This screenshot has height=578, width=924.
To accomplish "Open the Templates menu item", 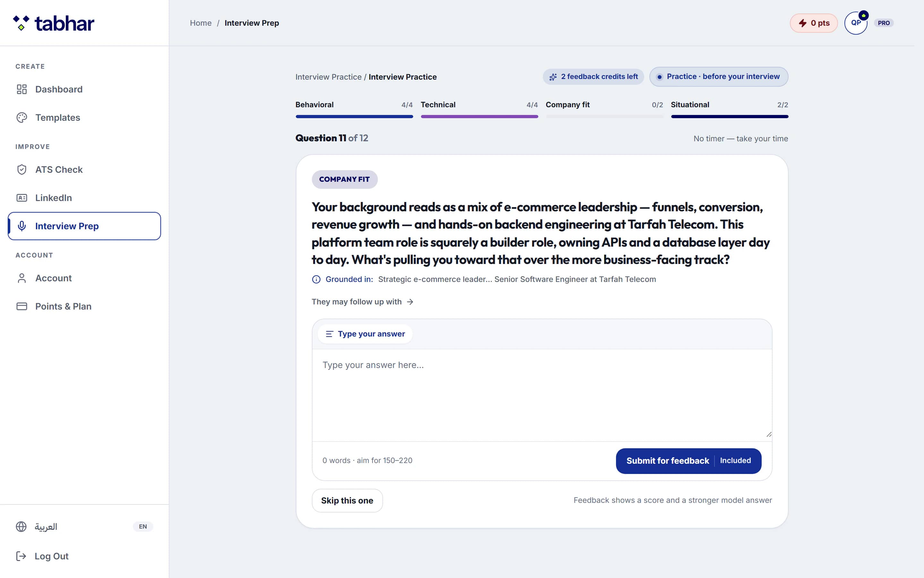I will pos(84,117).
